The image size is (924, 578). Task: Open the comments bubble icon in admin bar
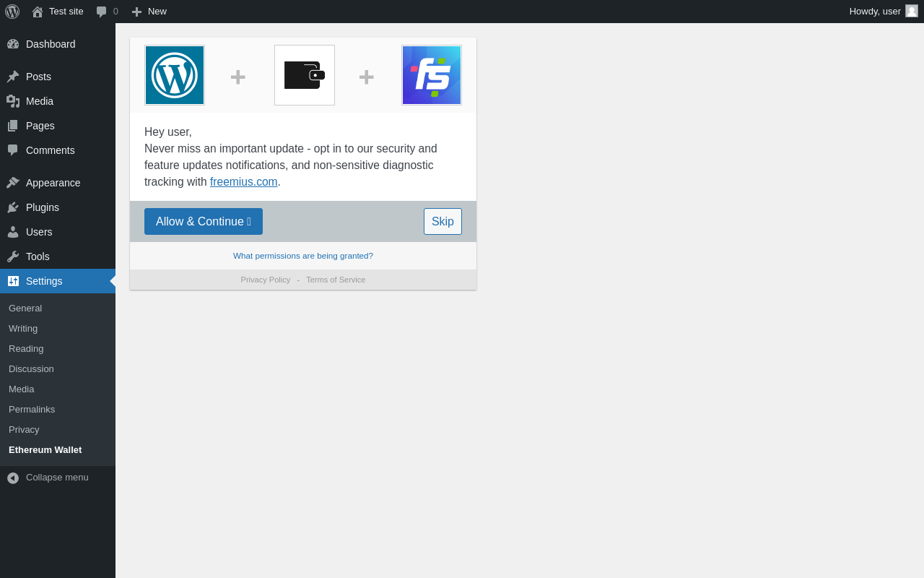[x=102, y=12]
